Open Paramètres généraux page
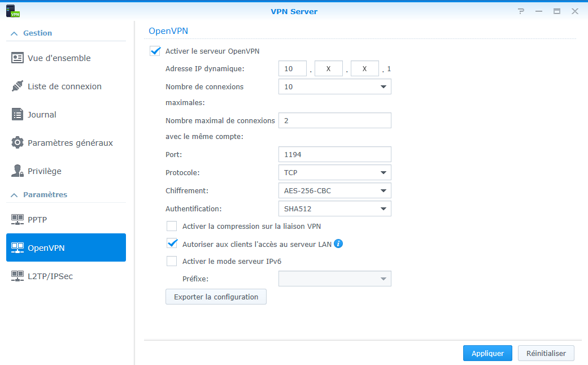 point(66,142)
